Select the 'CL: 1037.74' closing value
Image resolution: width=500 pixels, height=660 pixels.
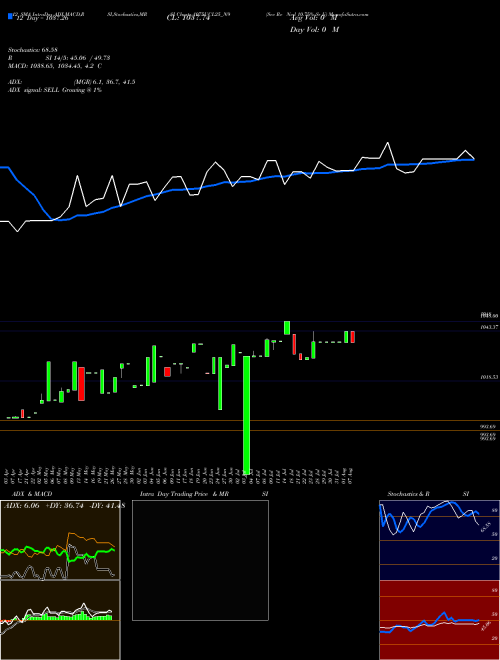point(188,19)
